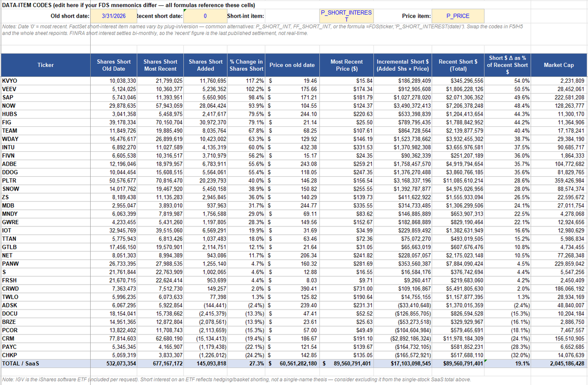Click the Market Cap column header
The width and height of the screenshot is (588, 385).
[x=559, y=65]
